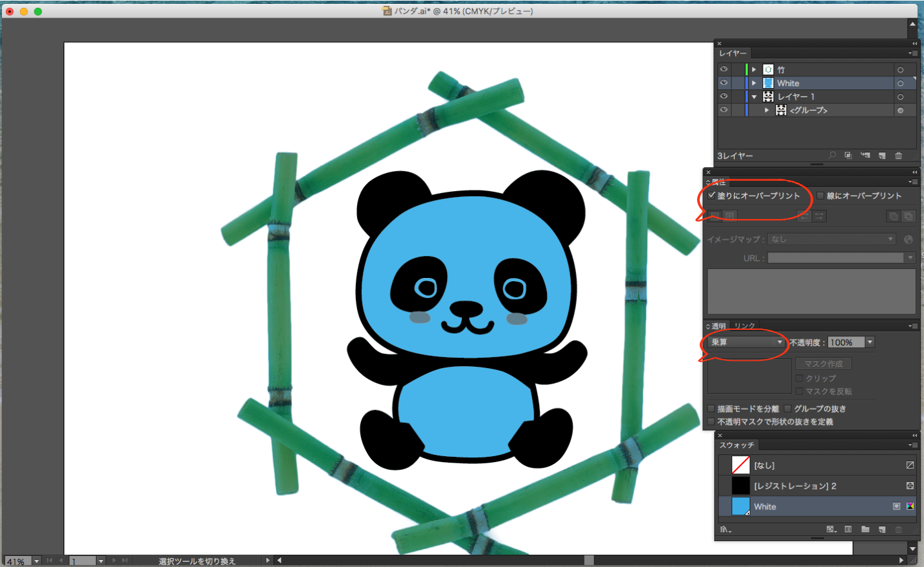Open the swatch libraries menu icon
The height and width of the screenshot is (567, 924).
(726, 529)
